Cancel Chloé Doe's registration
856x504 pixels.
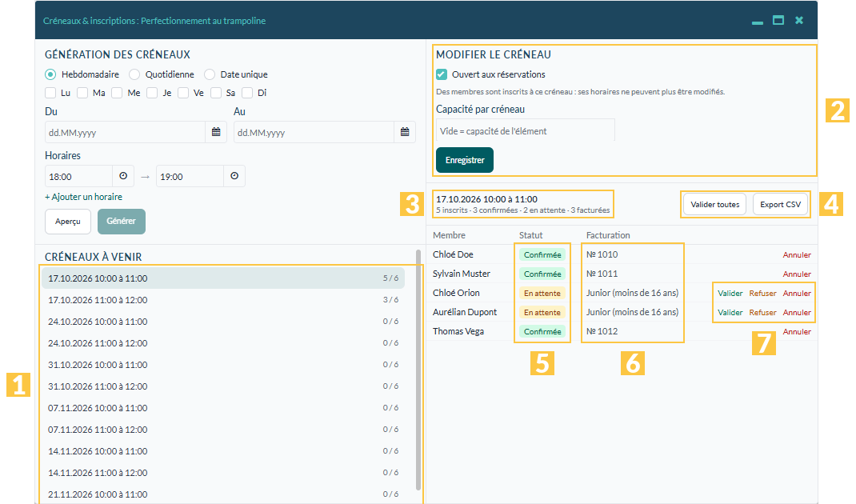[797, 255]
